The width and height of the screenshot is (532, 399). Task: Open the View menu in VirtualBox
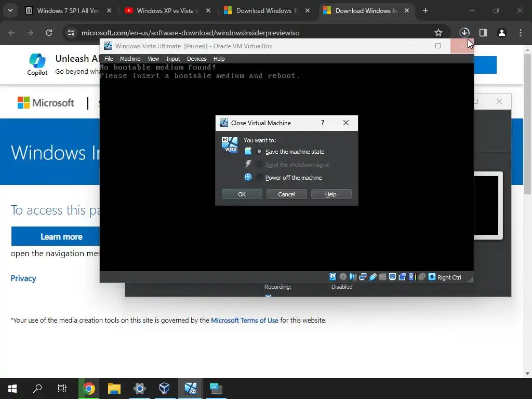[153, 59]
